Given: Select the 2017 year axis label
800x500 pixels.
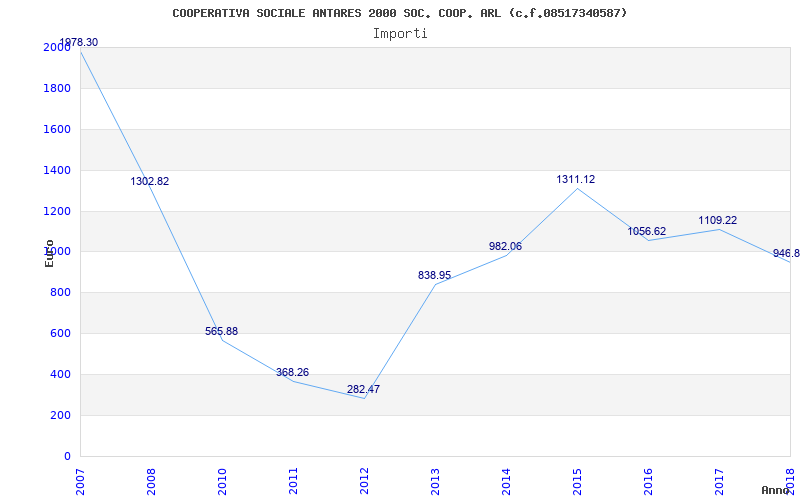Looking at the screenshot, I should coord(719,482).
